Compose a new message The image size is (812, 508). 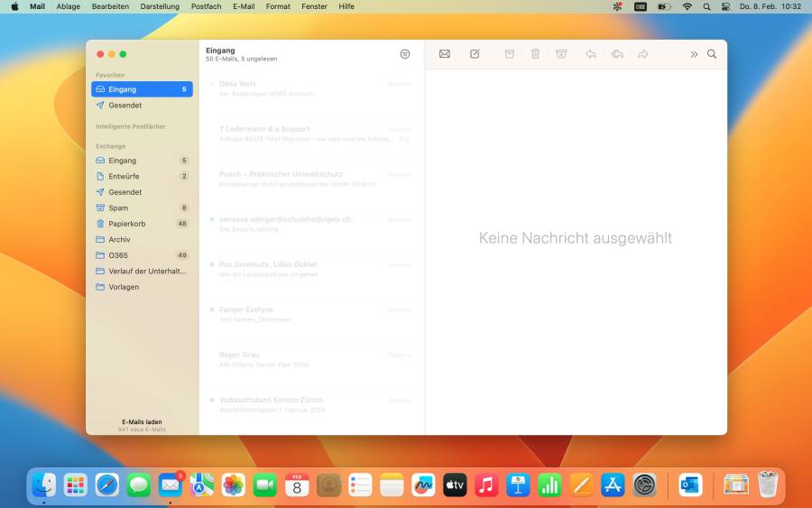(x=475, y=54)
